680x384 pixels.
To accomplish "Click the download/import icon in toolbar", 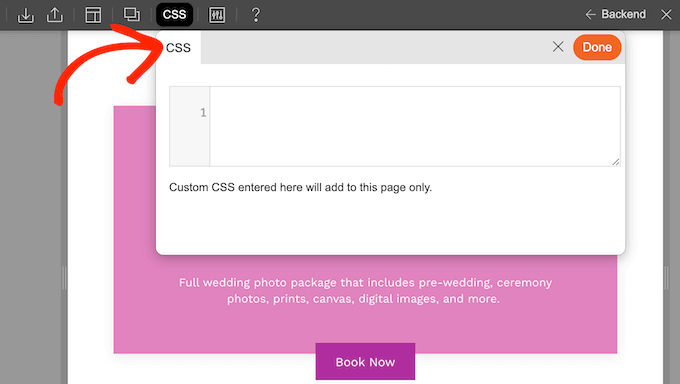I will [x=26, y=15].
